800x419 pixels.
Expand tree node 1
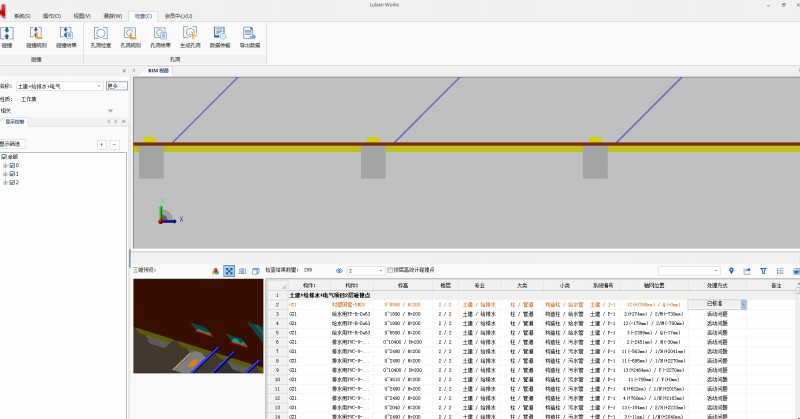(6, 174)
